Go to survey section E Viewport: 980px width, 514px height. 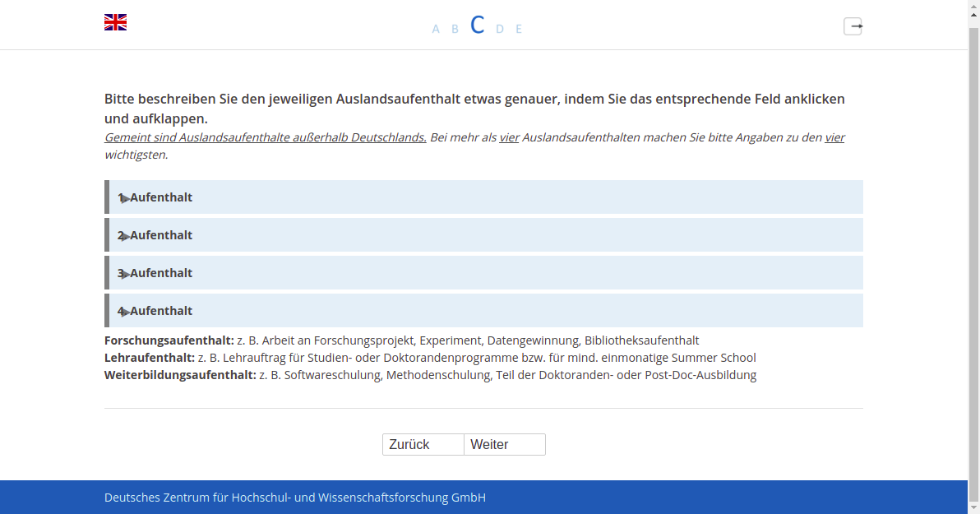[x=519, y=29]
